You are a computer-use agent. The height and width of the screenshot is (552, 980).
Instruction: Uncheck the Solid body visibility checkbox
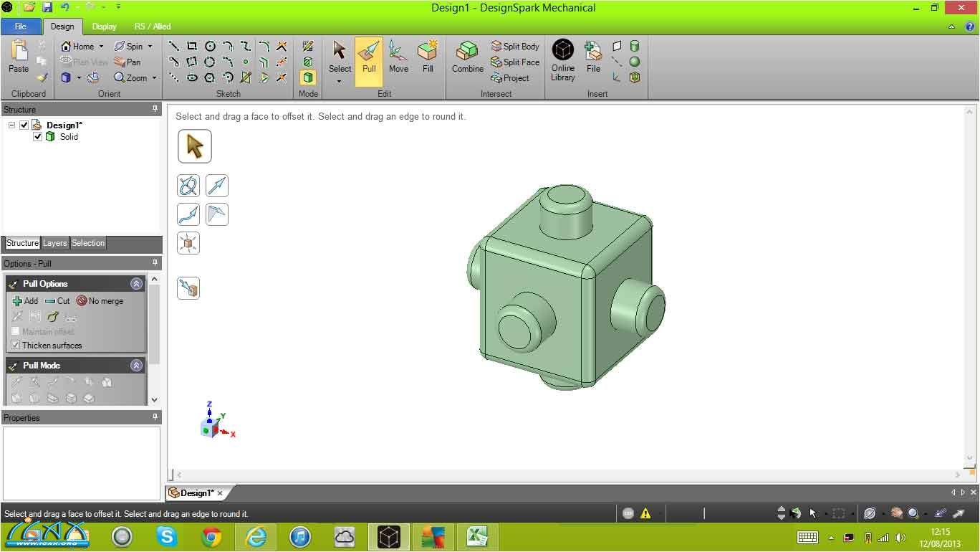[38, 137]
